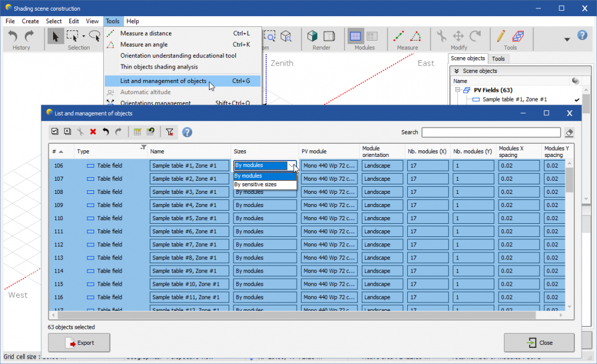Open the Help menu

tap(133, 21)
